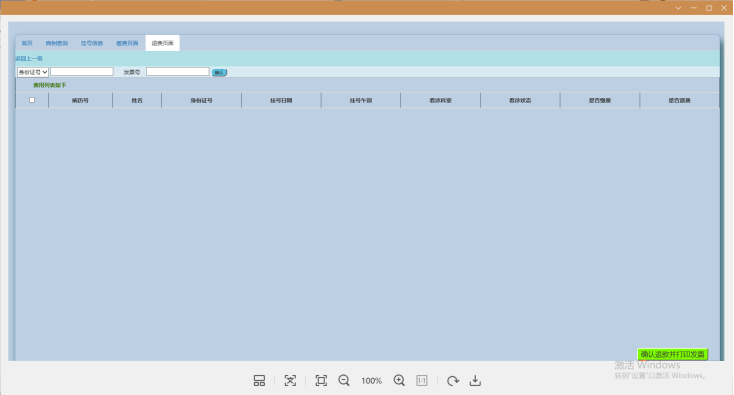
Task: Open the 身份证号 search type dropdown
Action: 33,72
